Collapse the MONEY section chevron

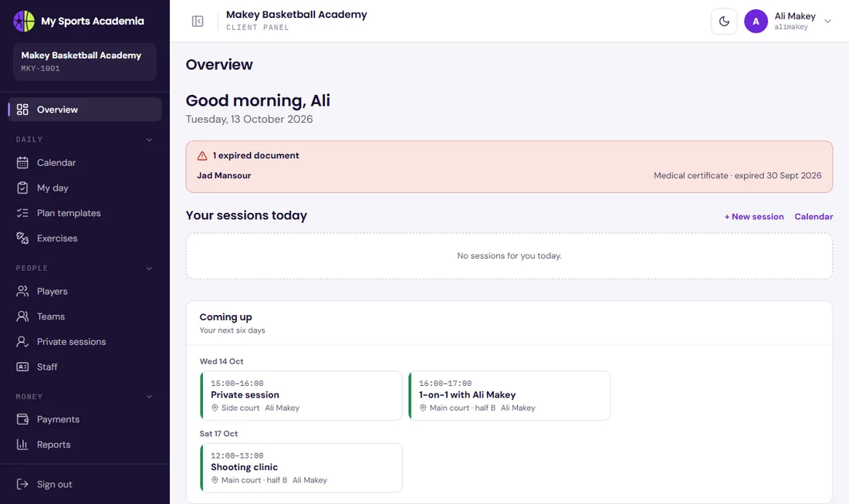pos(150,397)
